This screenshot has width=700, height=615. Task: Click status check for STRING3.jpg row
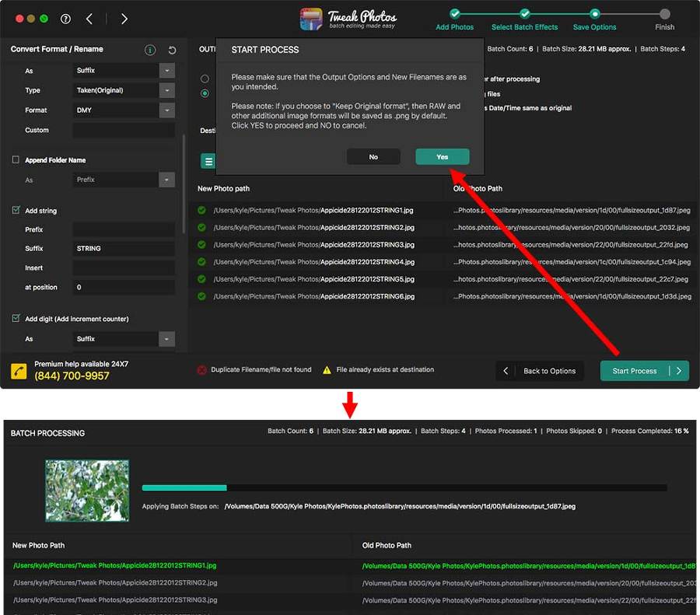[x=201, y=245]
